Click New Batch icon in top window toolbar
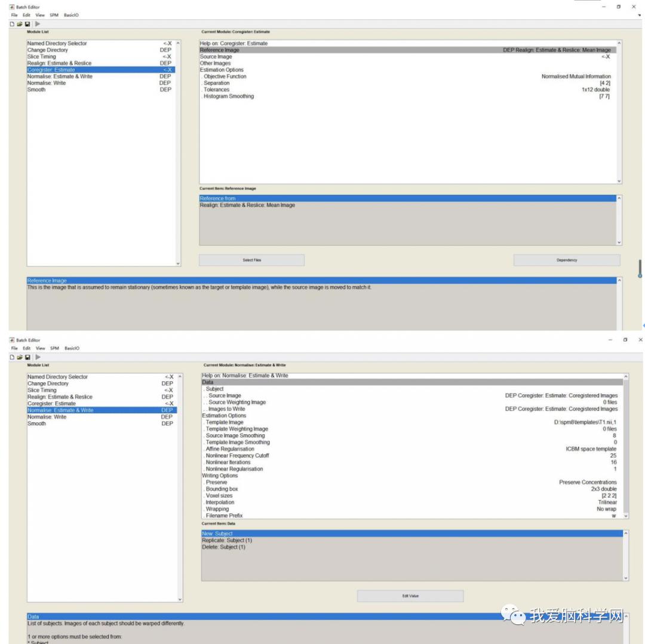 (12, 24)
